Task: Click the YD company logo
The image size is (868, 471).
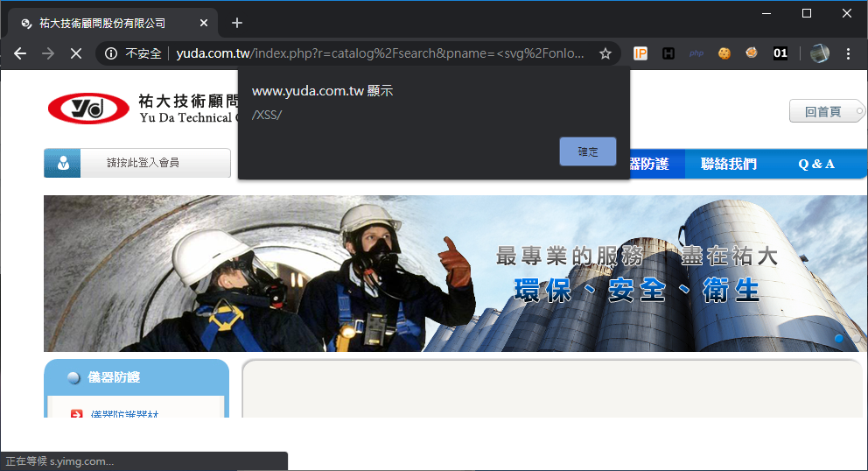Action: 88,108
